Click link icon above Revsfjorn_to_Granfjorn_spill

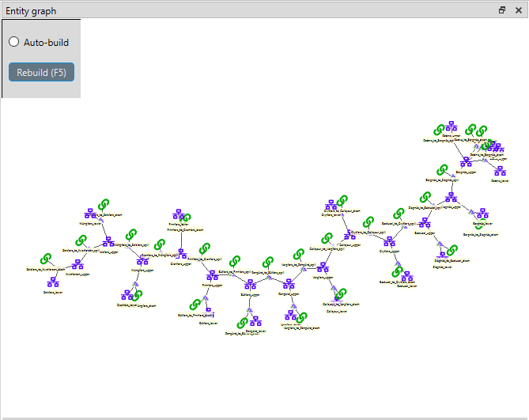(x=205, y=249)
